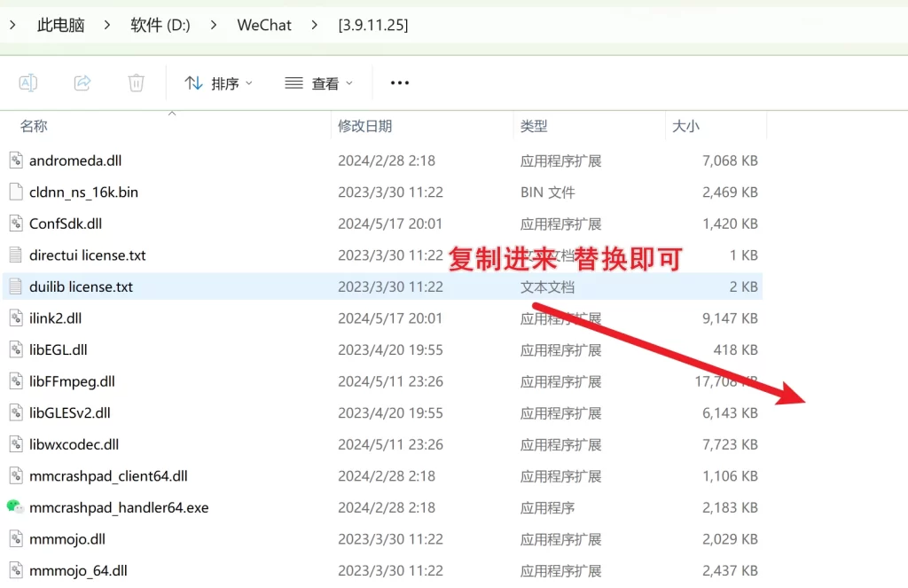Click the andromeda.dll file icon
908x588 pixels.
coord(14,161)
